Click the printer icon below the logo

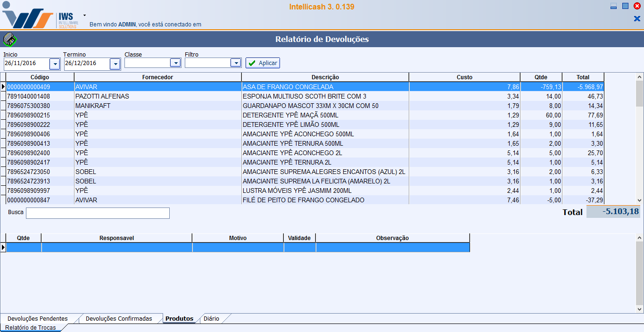(x=9, y=39)
